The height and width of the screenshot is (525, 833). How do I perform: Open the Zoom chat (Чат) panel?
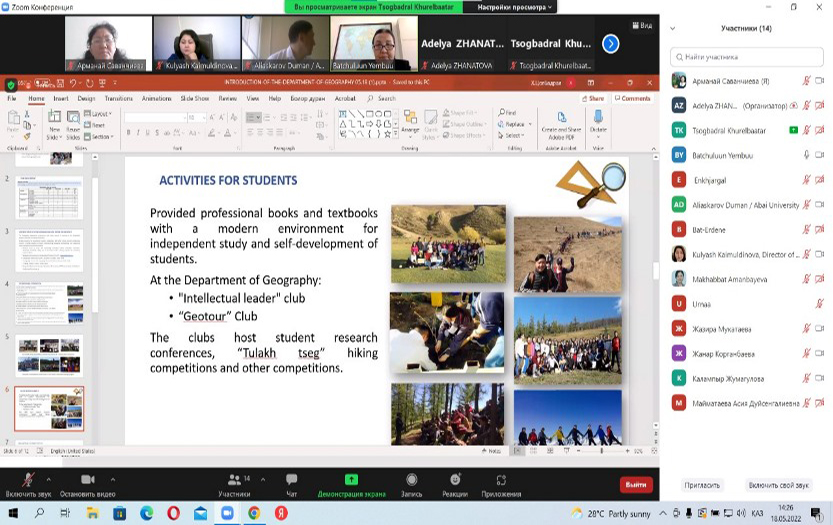[x=291, y=481]
